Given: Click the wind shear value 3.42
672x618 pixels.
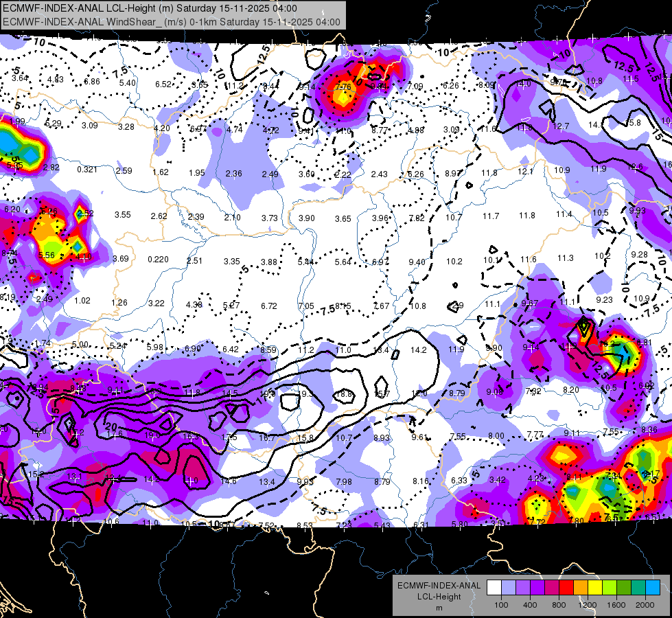Looking at the screenshot, I should (498, 479).
